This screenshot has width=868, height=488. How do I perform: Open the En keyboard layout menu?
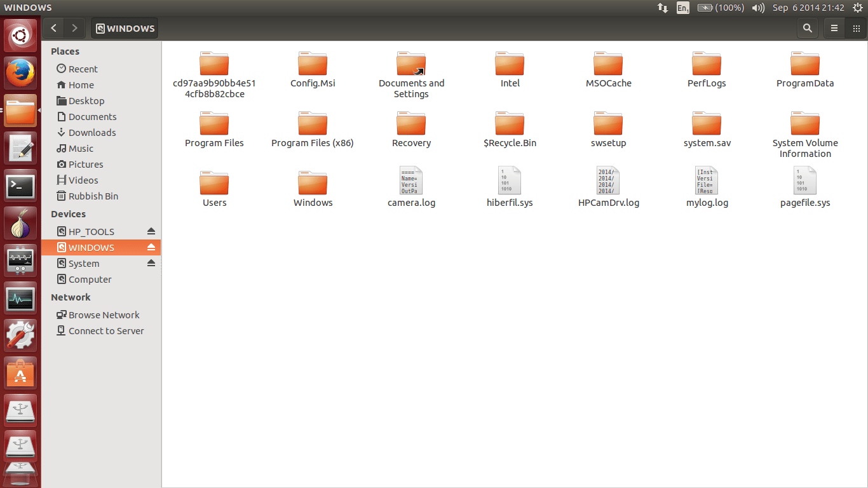[682, 8]
